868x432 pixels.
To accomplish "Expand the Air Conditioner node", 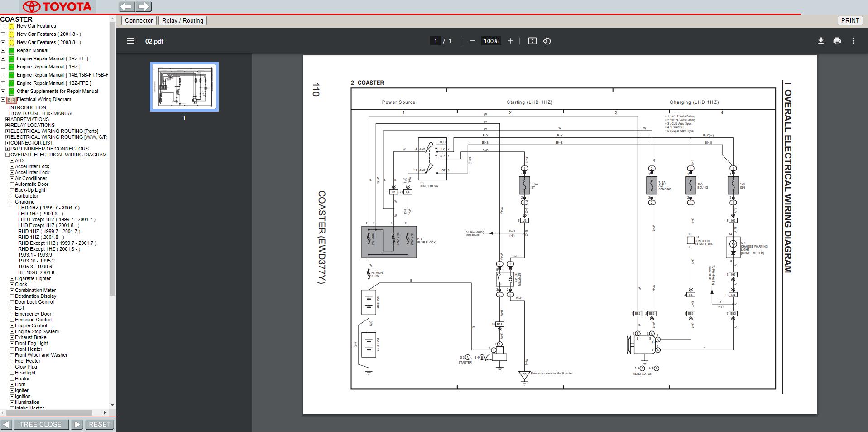I will click(12, 179).
